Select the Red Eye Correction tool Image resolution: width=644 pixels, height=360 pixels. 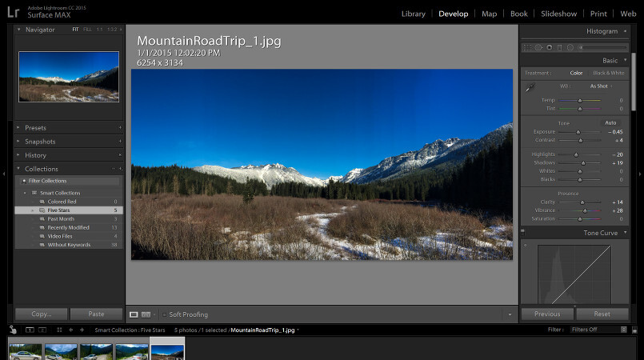[549, 48]
